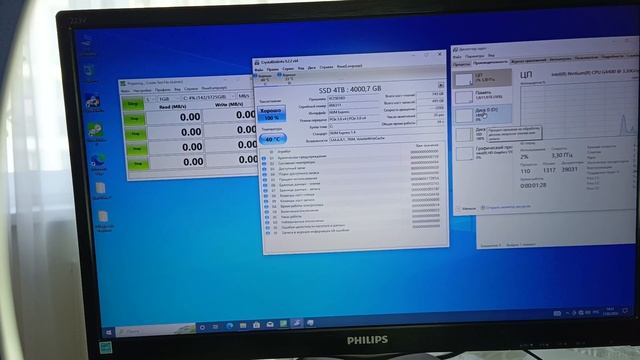Screen dimensions: 640x360
Task: Open Microsoft Store from the taskbar
Action: [x=256, y=325]
